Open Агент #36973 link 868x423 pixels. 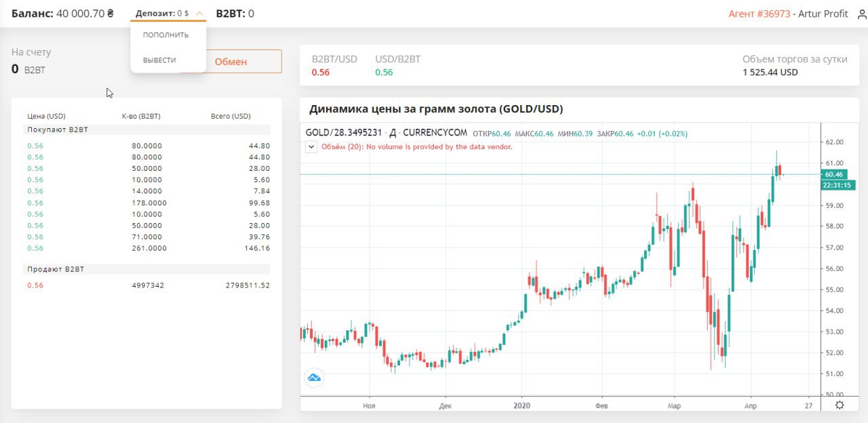tap(759, 14)
